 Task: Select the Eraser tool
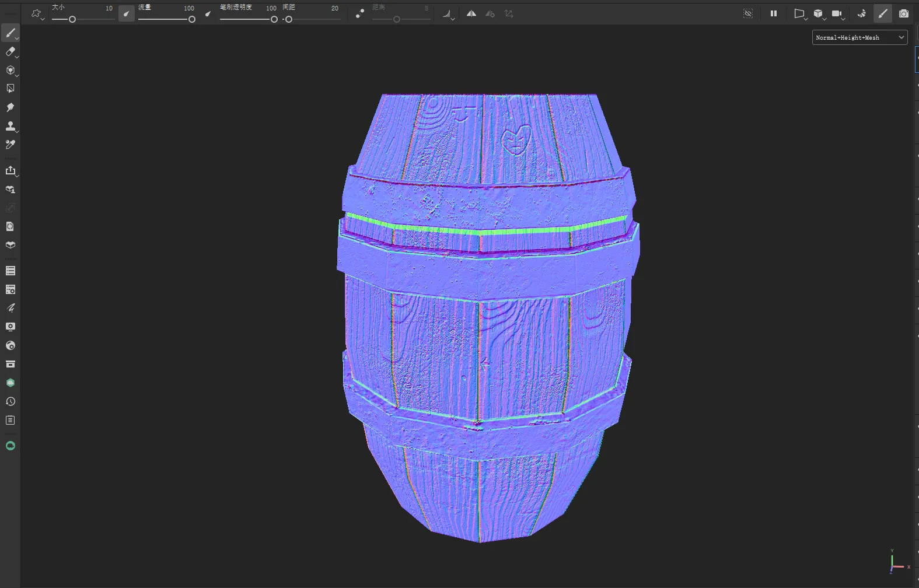click(x=10, y=52)
